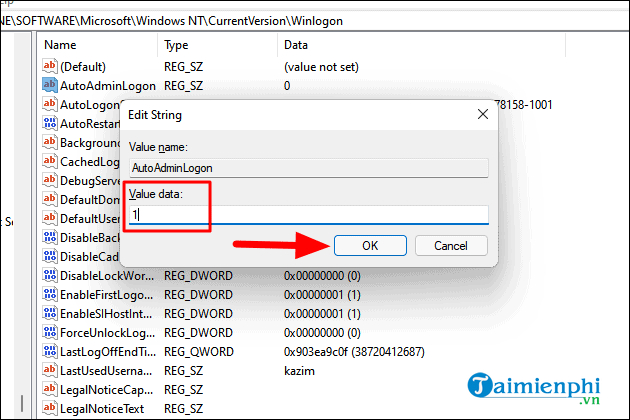Click the LastUsedUserna... string icon
Viewport: 630px width, 420px height.
pos(49,371)
